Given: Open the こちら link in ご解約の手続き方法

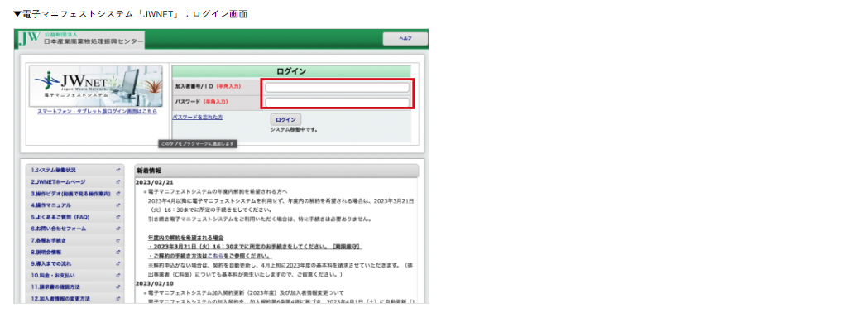Looking at the screenshot, I should (215, 257).
